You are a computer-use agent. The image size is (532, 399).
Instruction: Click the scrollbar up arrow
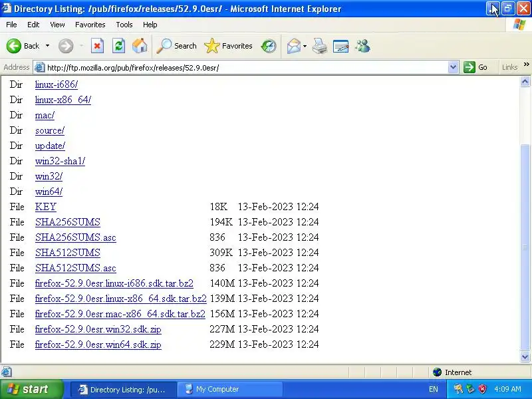pos(525,81)
